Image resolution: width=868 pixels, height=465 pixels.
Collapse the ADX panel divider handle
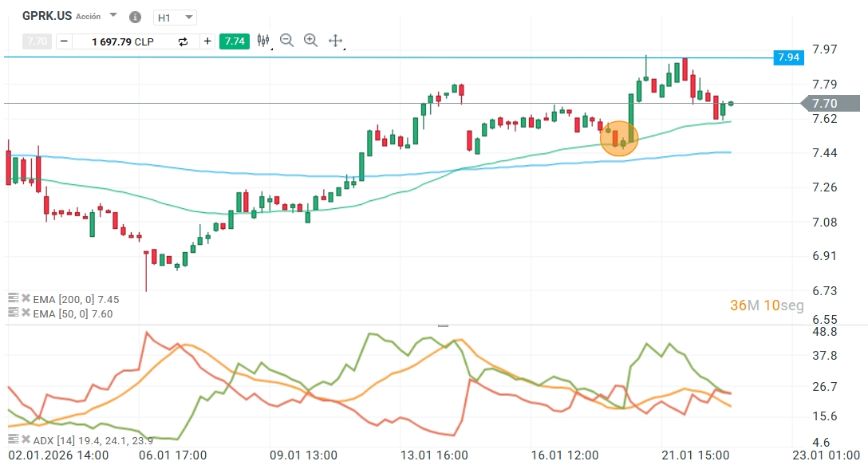tap(443, 325)
